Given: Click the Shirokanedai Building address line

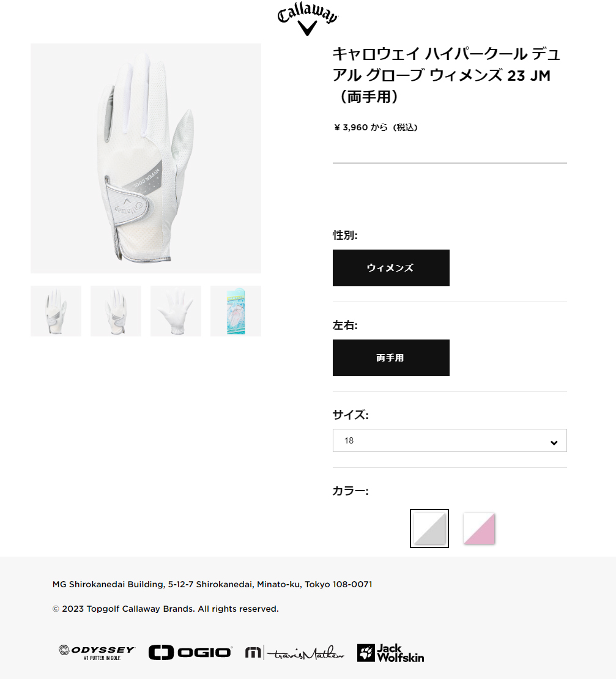Looking at the screenshot, I should pos(212,584).
